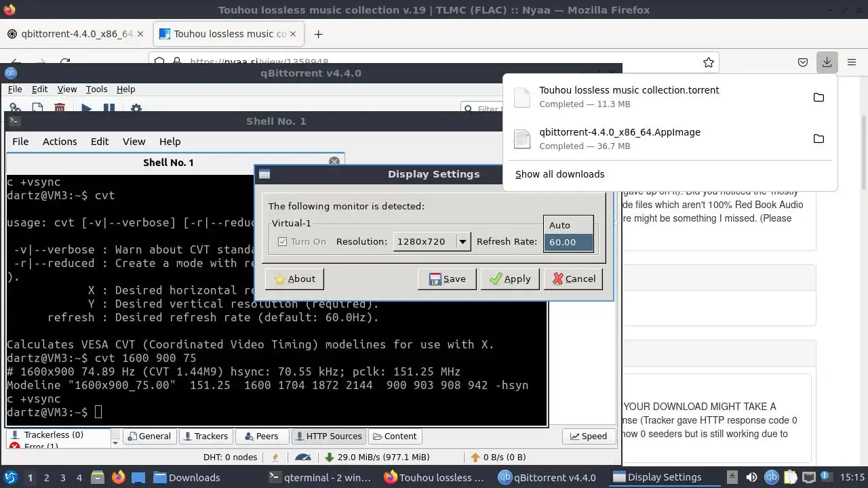The image size is (868, 488).
Task: Click Apply in Display Settings
Action: [510, 279]
